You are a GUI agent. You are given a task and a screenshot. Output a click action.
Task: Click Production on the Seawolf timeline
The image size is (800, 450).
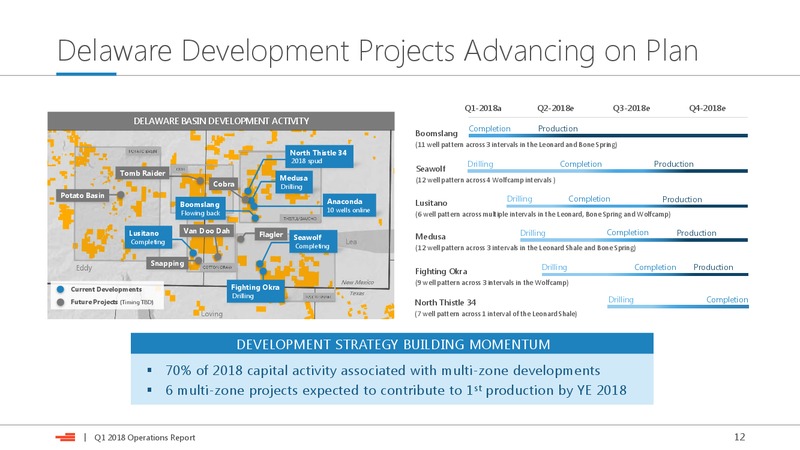click(x=673, y=164)
